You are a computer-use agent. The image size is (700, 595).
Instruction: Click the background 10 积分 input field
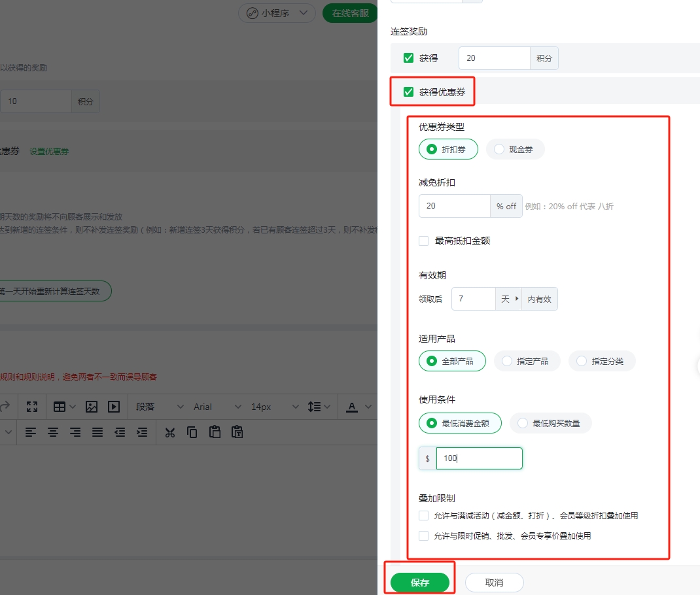click(x=36, y=101)
